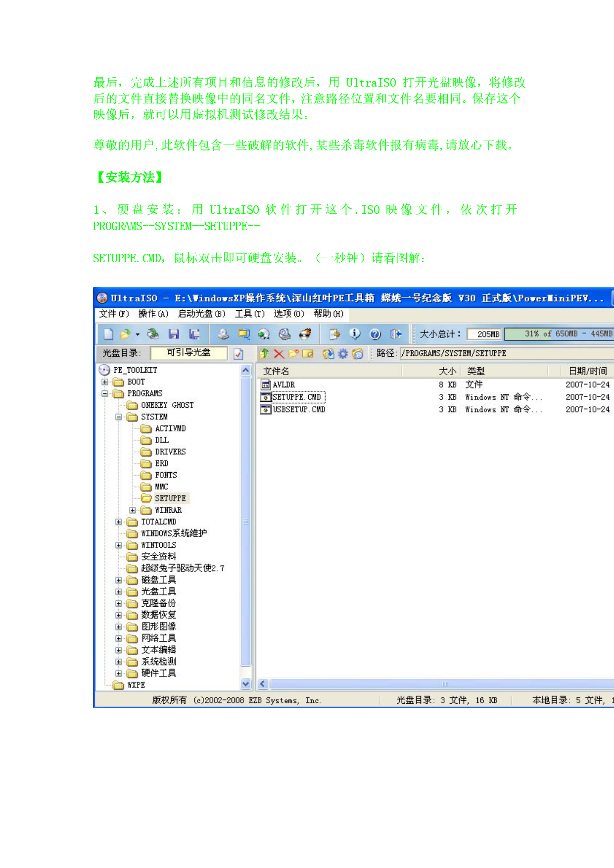Screen dimensions: 614x868
Task: Click the New folder icon
Action: pyautogui.click(x=294, y=353)
